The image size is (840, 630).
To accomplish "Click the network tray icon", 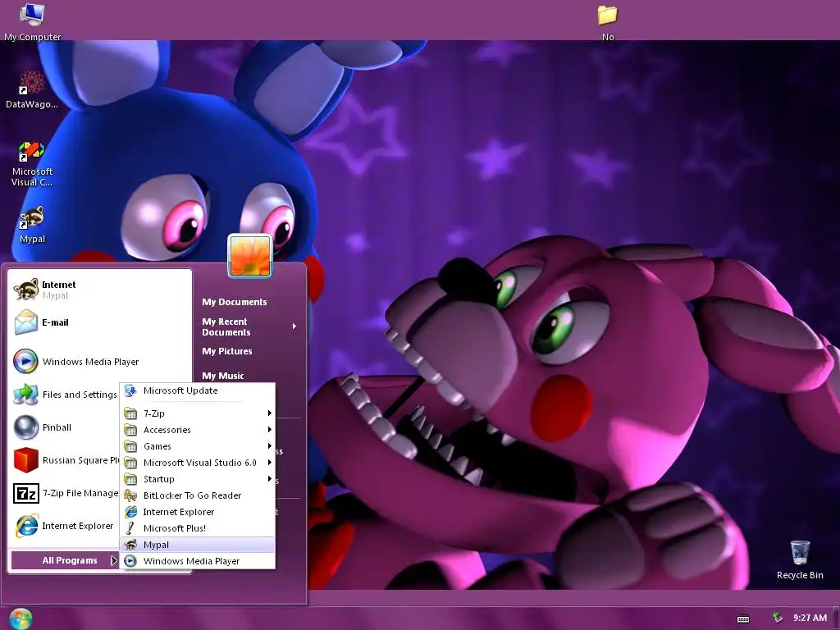I will (778, 618).
